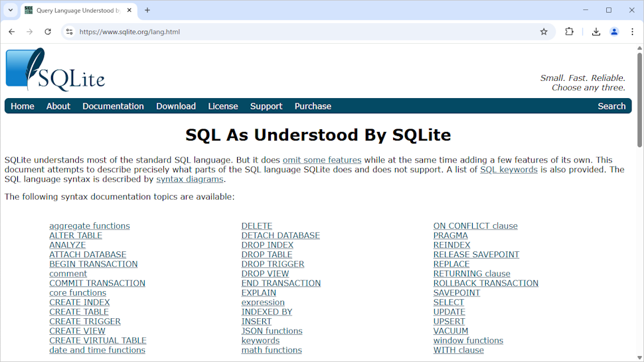Open Chrome three-dot menu
The image size is (644, 362).
point(632,32)
